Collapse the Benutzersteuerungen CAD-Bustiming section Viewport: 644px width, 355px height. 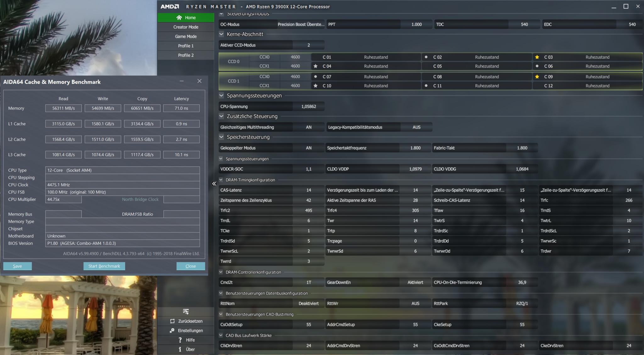[221, 314]
